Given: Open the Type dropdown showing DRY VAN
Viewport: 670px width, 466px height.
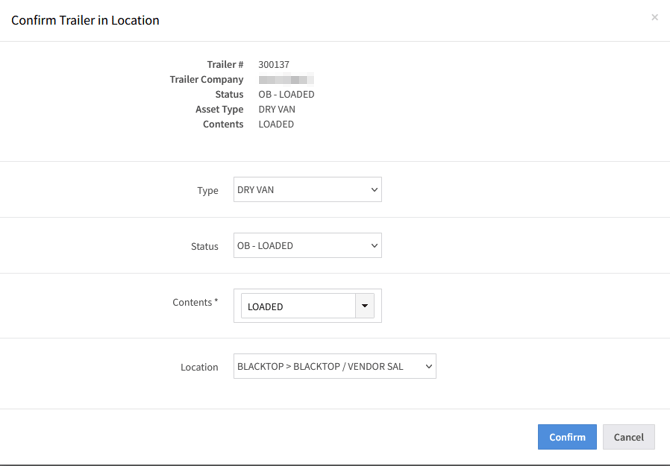Looking at the screenshot, I should pos(307,190).
